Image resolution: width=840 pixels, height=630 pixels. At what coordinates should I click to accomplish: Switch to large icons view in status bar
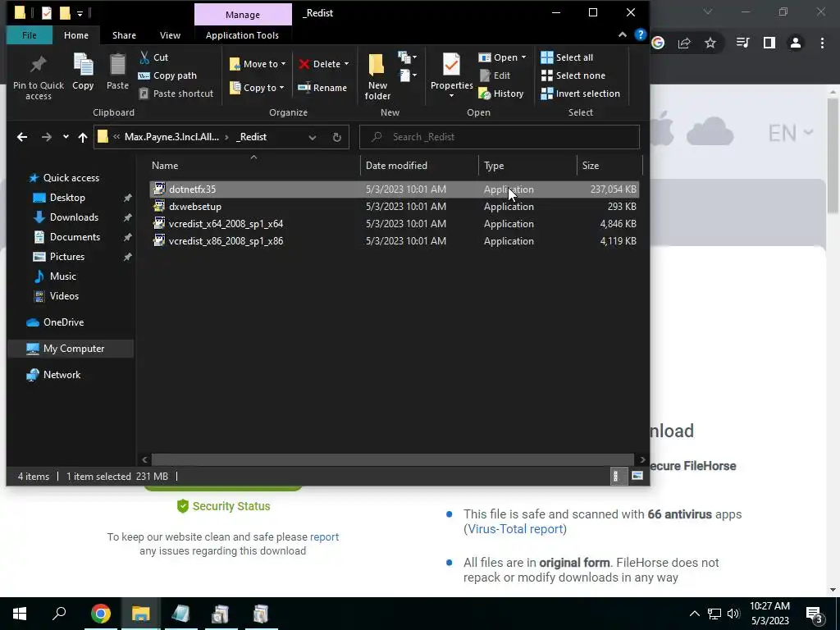[x=637, y=477]
